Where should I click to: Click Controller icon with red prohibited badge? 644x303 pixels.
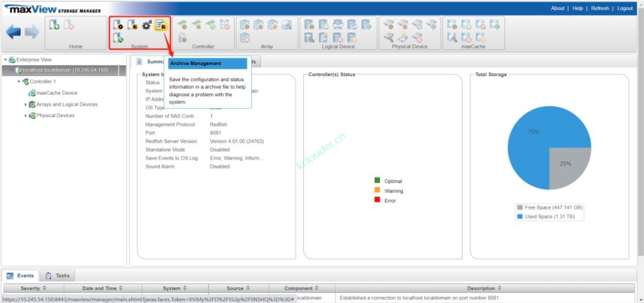click(x=225, y=25)
